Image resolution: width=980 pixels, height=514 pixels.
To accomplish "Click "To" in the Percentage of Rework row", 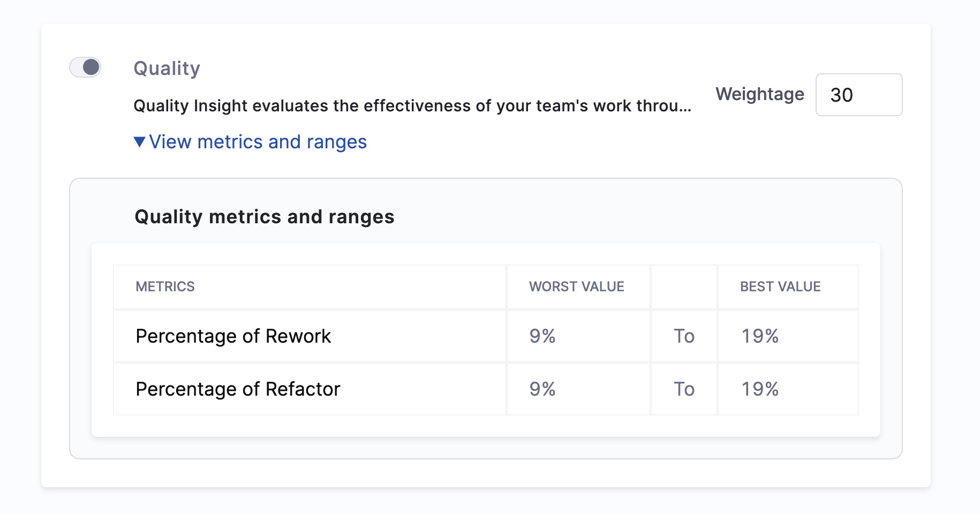I will [684, 336].
